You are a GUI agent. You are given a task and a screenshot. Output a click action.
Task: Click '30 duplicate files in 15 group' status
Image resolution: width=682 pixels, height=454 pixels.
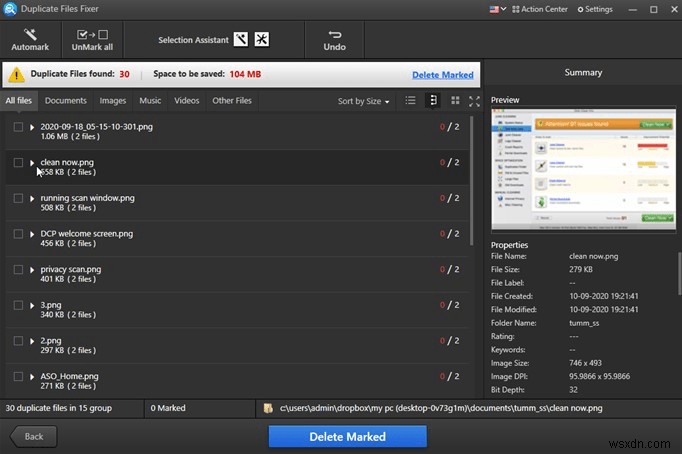point(59,408)
